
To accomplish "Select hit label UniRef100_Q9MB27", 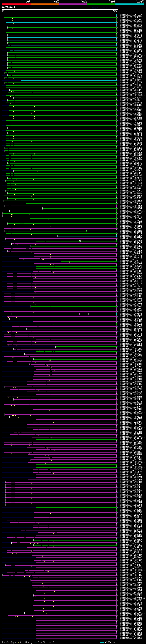I will click(131, 22).
